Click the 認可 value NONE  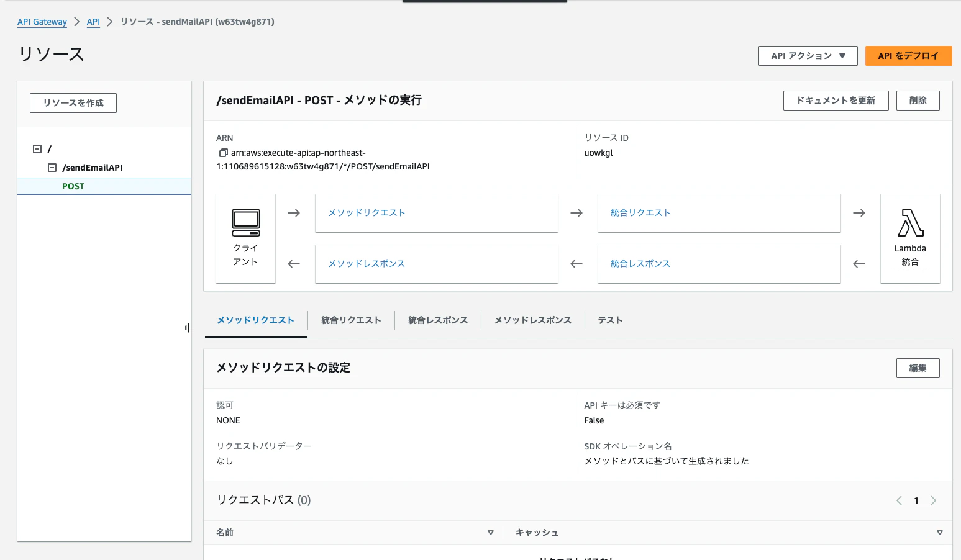coord(228,420)
